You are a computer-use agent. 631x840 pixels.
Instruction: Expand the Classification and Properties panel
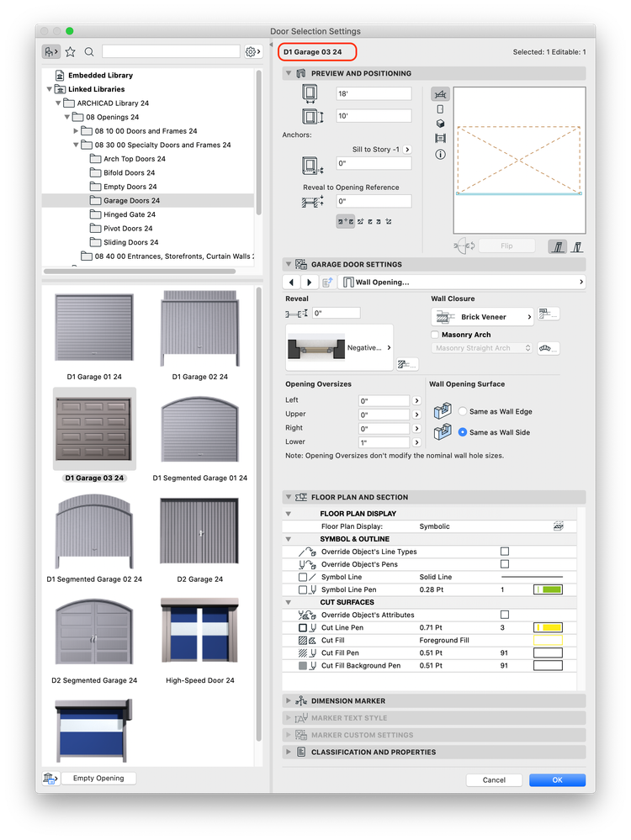[289, 753]
